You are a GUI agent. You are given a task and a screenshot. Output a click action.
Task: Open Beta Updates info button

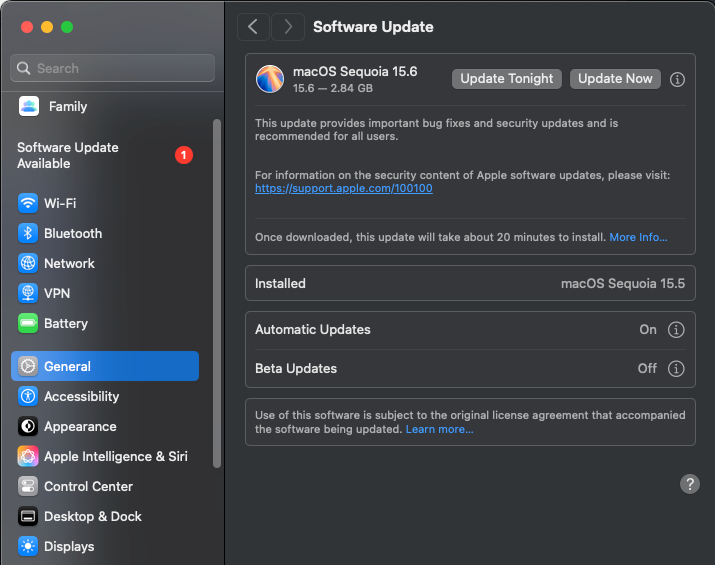(676, 368)
